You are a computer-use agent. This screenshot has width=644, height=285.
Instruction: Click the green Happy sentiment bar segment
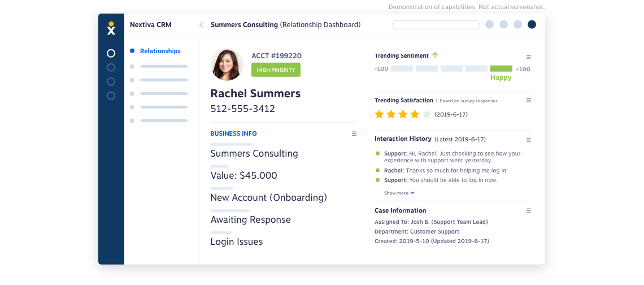[x=501, y=68]
